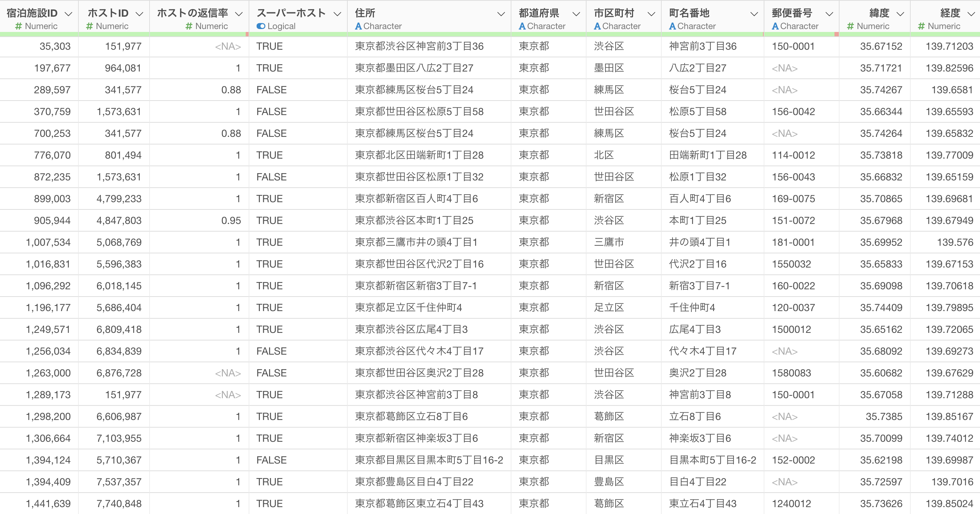The image size is (980, 514).
Task: Click the Numeric hash icon under ホストの返信率
Action: click(x=189, y=26)
